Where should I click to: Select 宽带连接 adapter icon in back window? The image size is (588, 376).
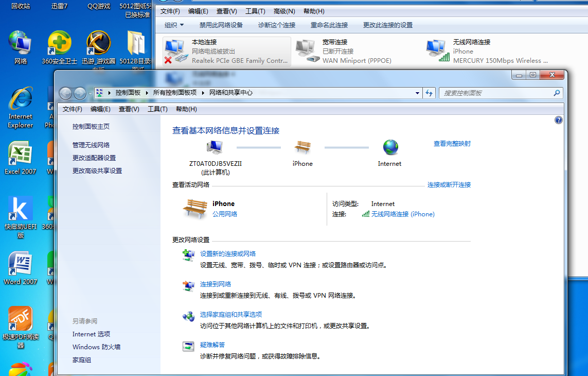point(307,51)
